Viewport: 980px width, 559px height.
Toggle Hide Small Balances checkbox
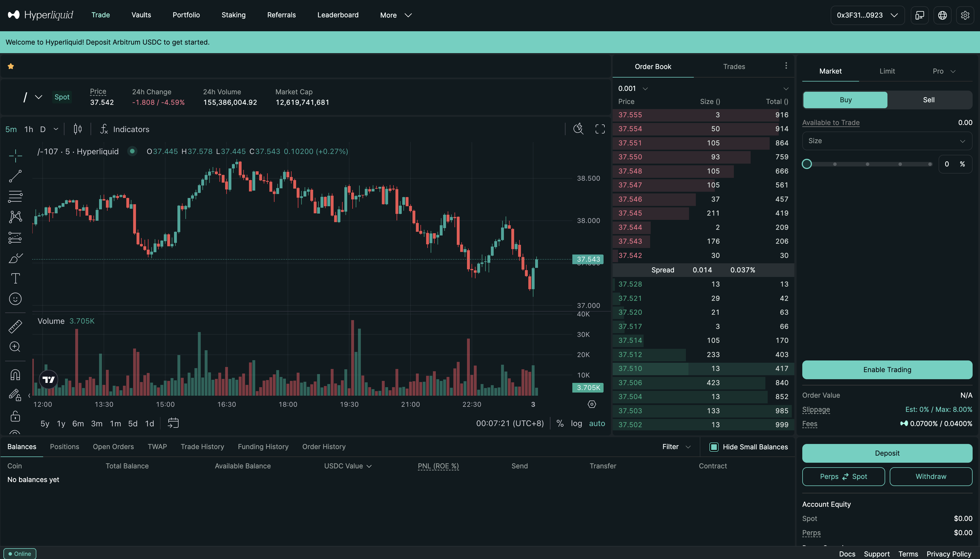(x=714, y=447)
